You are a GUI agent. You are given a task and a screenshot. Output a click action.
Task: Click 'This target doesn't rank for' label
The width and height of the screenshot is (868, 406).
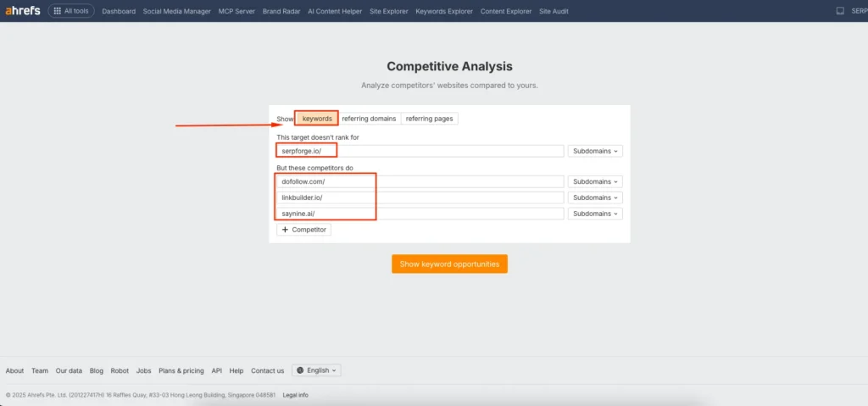[x=319, y=136]
